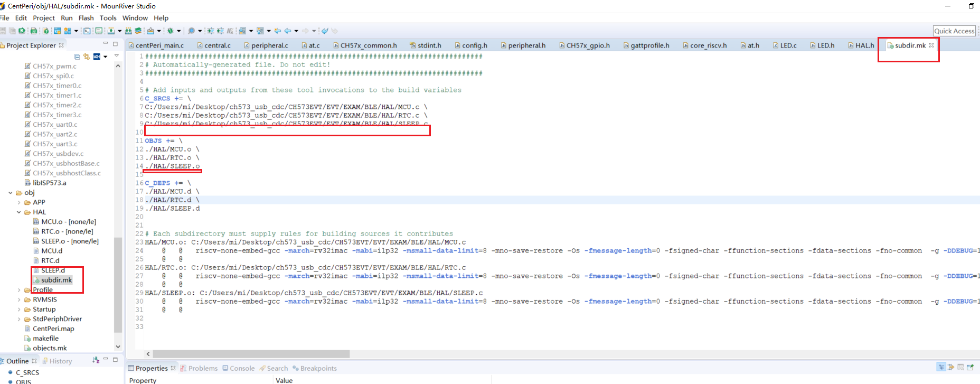980x384 pixels.
Task: Click the last edit location arrow icon
Action: pos(277,31)
